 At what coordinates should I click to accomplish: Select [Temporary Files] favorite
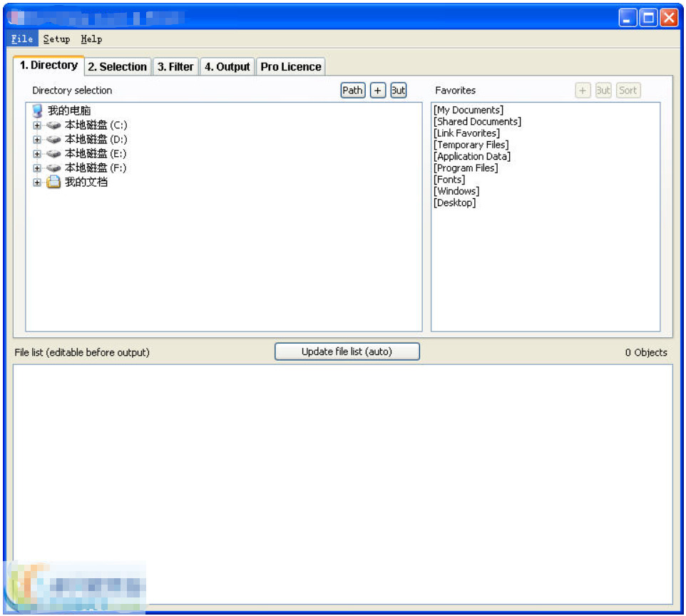[471, 145]
